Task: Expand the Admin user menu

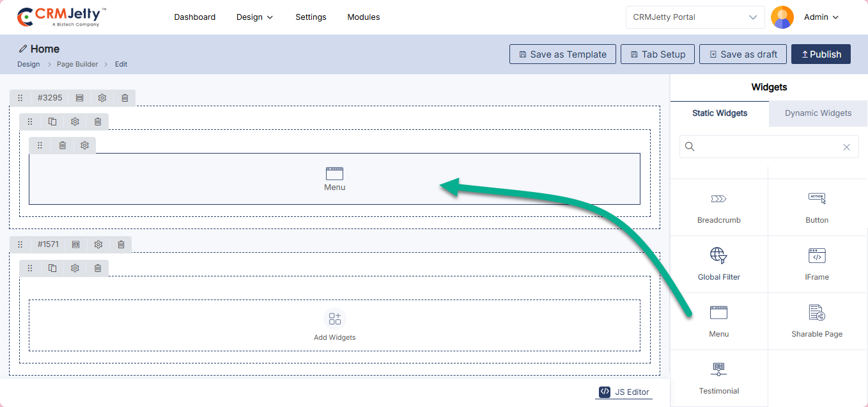Action: click(x=821, y=17)
